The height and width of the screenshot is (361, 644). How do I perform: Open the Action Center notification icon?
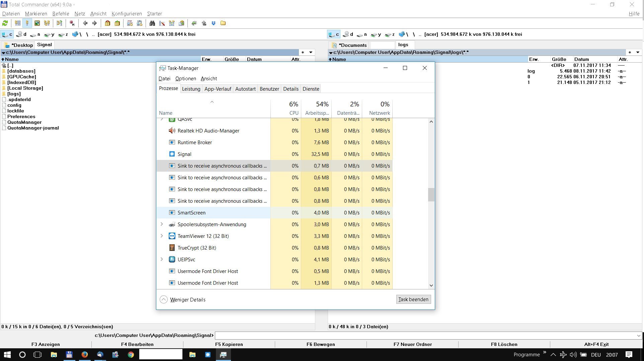629,355
